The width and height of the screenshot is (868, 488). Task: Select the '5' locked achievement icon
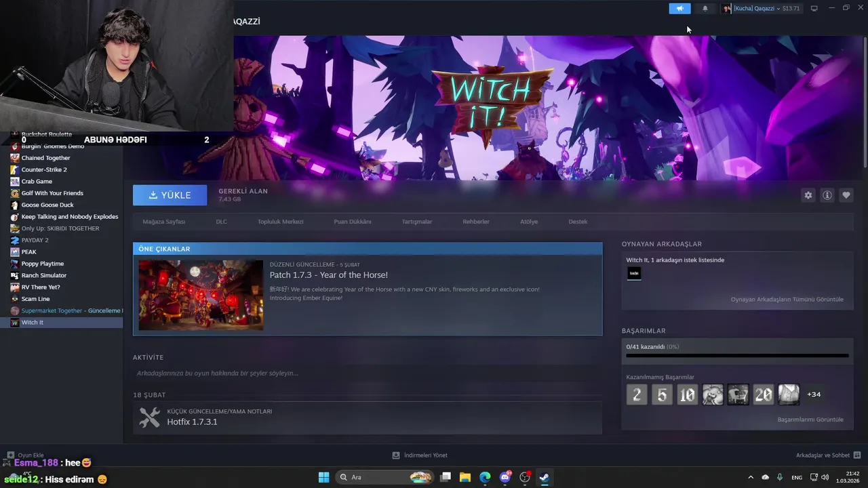point(662,394)
